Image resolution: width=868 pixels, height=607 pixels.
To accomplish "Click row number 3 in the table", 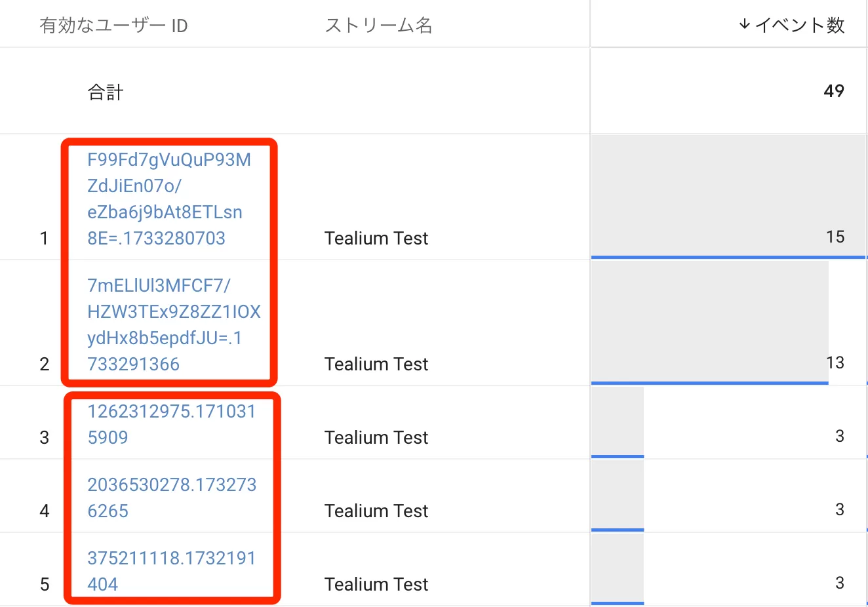I will (x=45, y=437).
